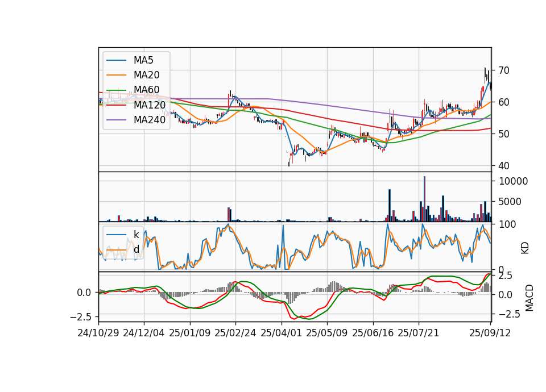Click the k legend label in KD panel
The image size is (546, 392).
[x=136, y=235]
